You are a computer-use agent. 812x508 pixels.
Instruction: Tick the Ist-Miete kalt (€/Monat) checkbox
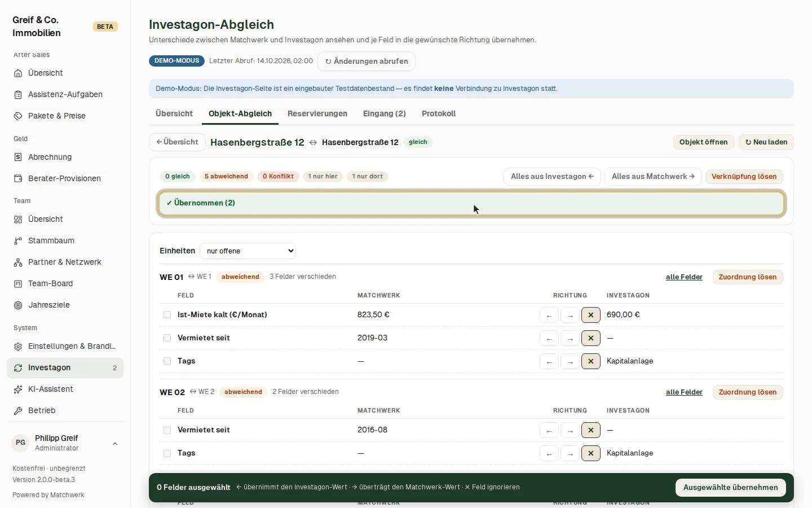[x=167, y=315]
